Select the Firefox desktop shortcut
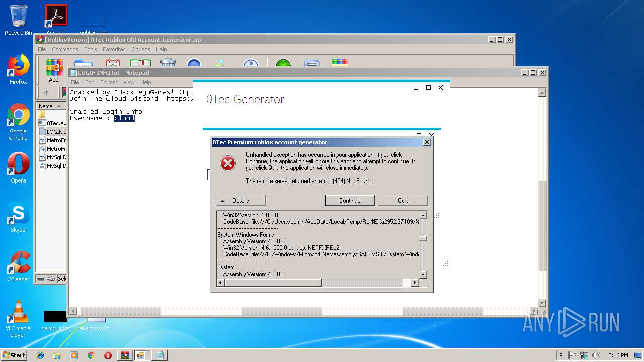This screenshot has height=362, width=644. click(18, 69)
